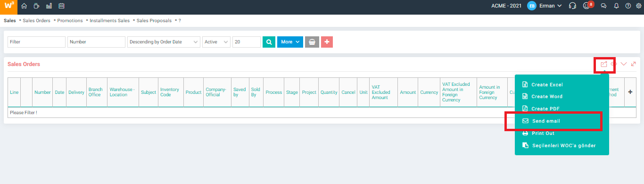Expand Sales Orders panel to fullscreen
Viewport: 644px width, 184px height.
pos(633,64)
